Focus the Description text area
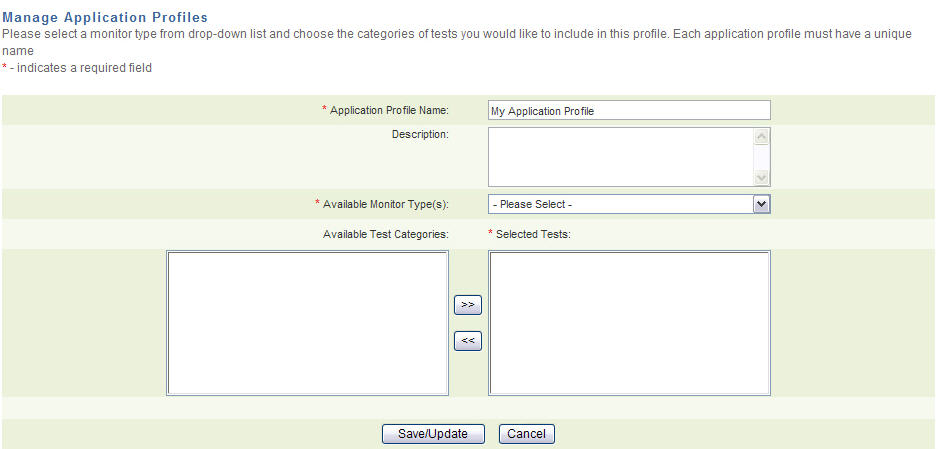 (x=619, y=156)
